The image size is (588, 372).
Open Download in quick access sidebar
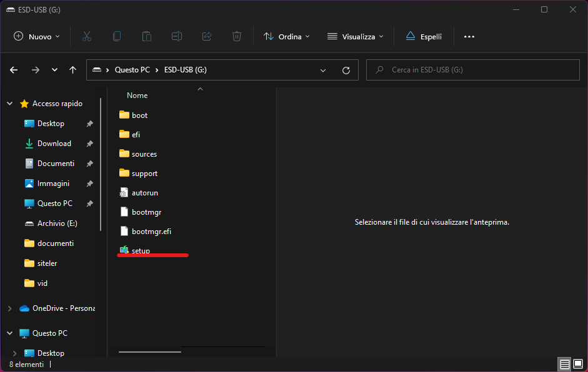(54, 144)
